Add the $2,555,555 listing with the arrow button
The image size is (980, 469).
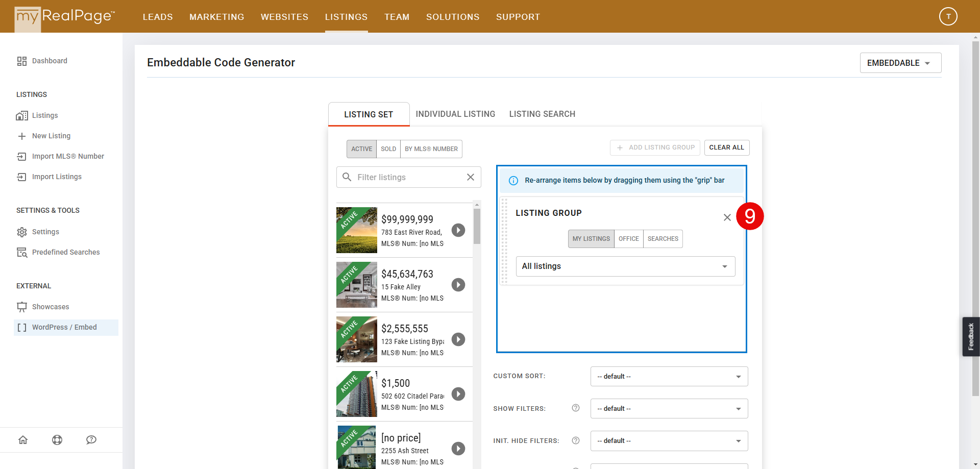tap(458, 339)
